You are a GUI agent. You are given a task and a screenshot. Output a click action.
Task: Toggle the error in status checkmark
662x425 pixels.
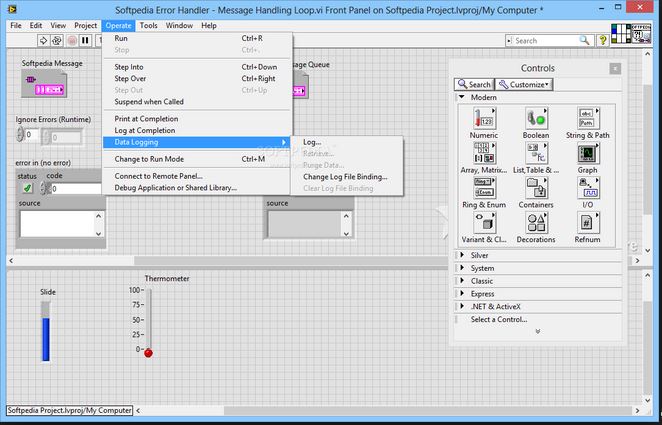pyautogui.click(x=27, y=188)
